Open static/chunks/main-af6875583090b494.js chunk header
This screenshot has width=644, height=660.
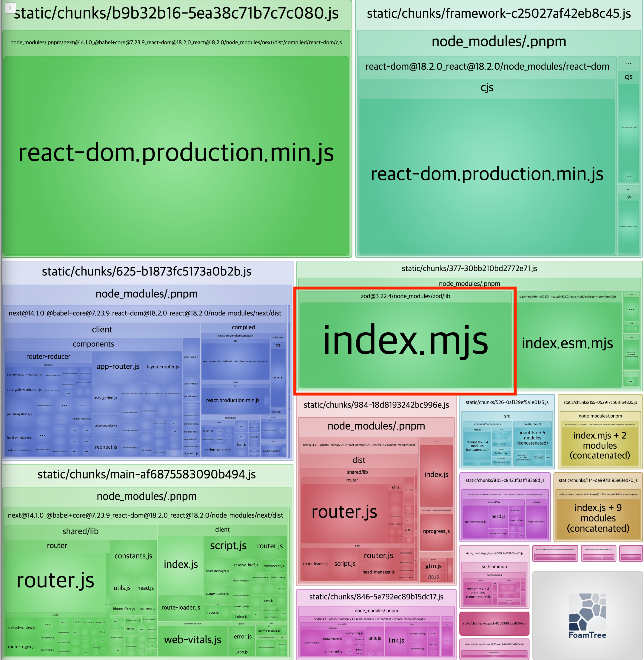(x=146, y=474)
